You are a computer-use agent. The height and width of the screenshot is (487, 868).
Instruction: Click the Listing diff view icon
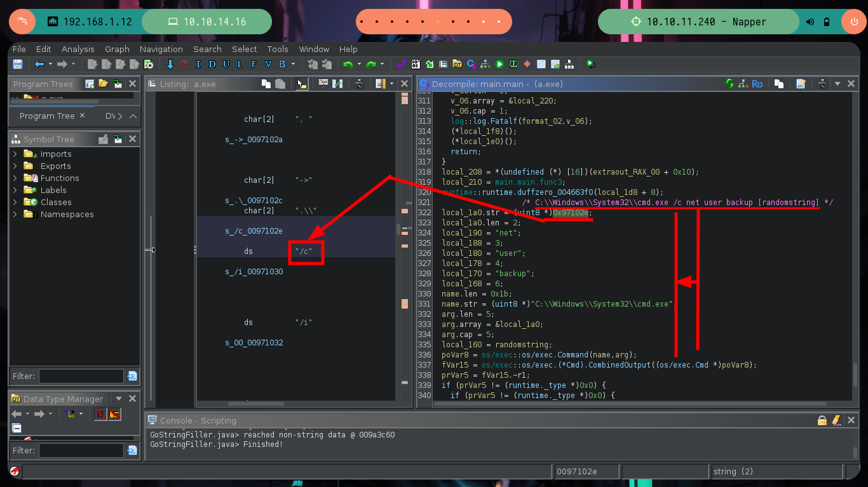point(337,83)
